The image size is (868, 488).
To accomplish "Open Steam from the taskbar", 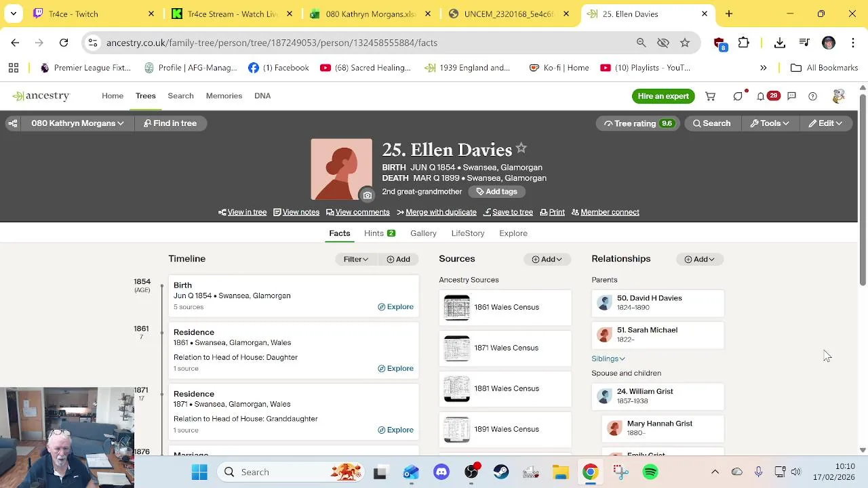I will (501, 472).
